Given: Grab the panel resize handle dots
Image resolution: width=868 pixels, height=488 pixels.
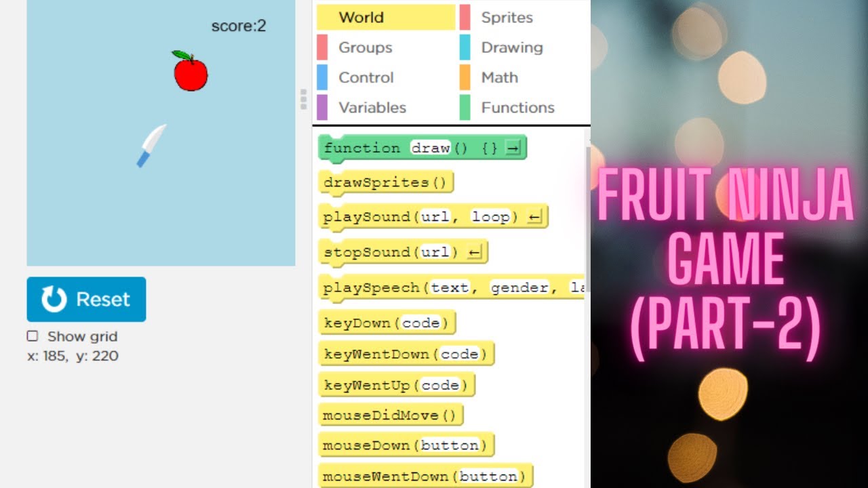Looking at the screenshot, I should (x=303, y=99).
